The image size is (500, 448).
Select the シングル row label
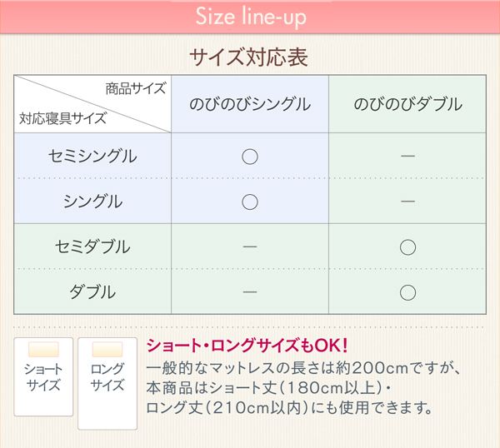click(x=92, y=202)
